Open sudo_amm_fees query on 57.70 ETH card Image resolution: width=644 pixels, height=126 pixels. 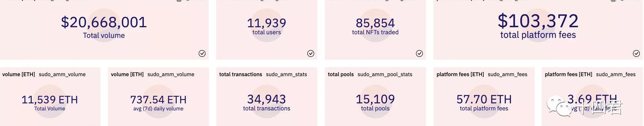pos(507,74)
